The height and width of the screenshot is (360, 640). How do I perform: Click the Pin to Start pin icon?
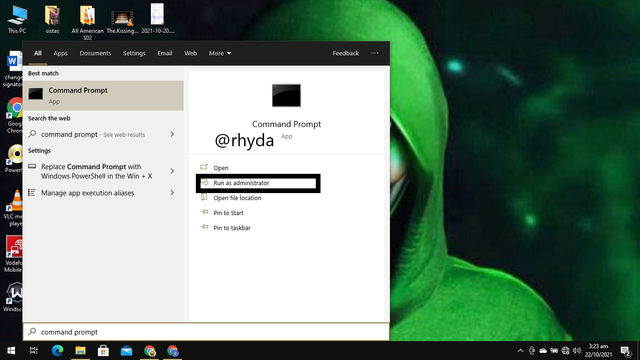204,212
